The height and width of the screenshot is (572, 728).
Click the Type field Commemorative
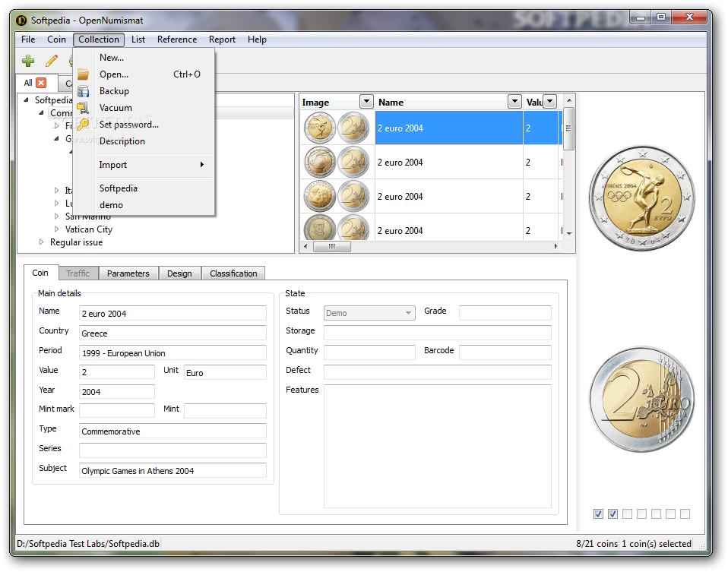click(173, 431)
